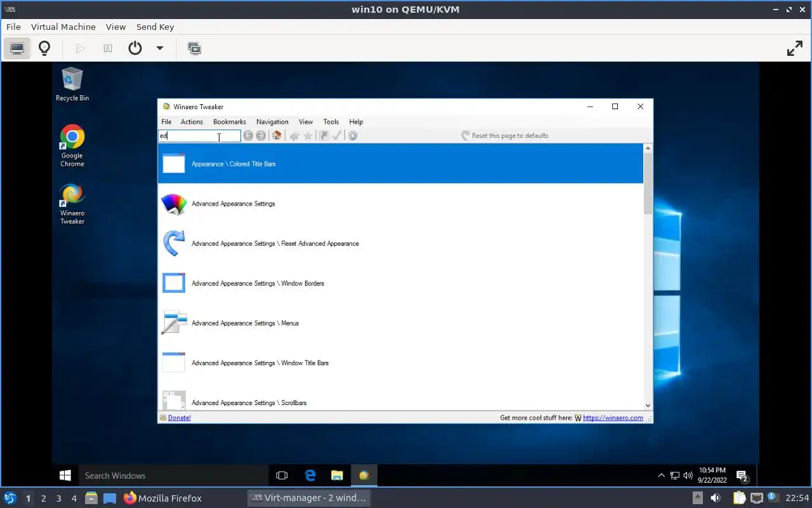This screenshot has width=812, height=508.
Task: Select Winaero Tweaker desktop shortcut
Action: (x=72, y=204)
